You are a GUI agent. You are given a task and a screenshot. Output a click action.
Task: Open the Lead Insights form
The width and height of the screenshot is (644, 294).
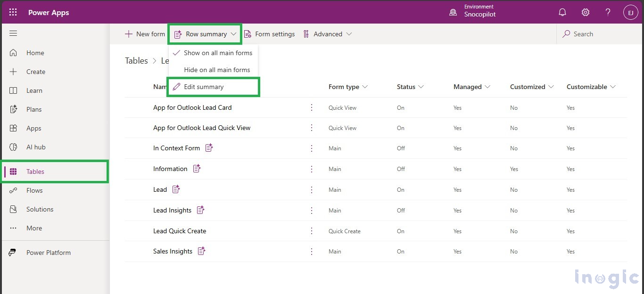pyautogui.click(x=172, y=210)
